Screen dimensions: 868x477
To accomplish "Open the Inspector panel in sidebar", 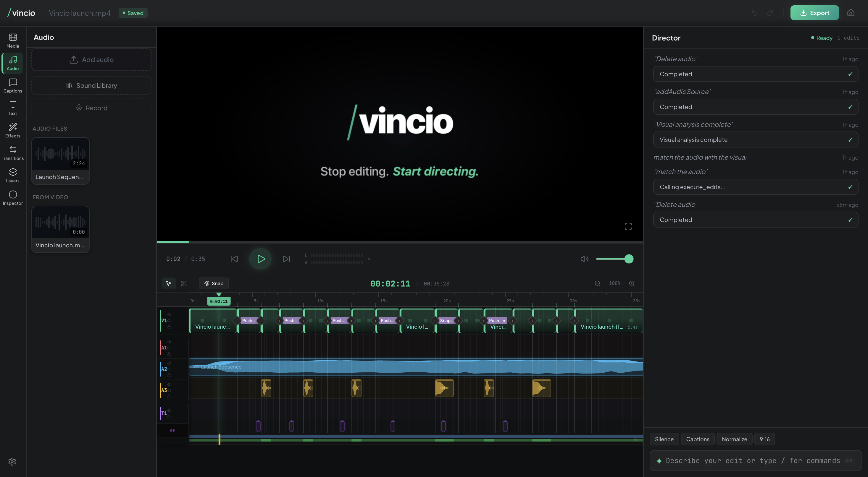I will click(x=13, y=198).
